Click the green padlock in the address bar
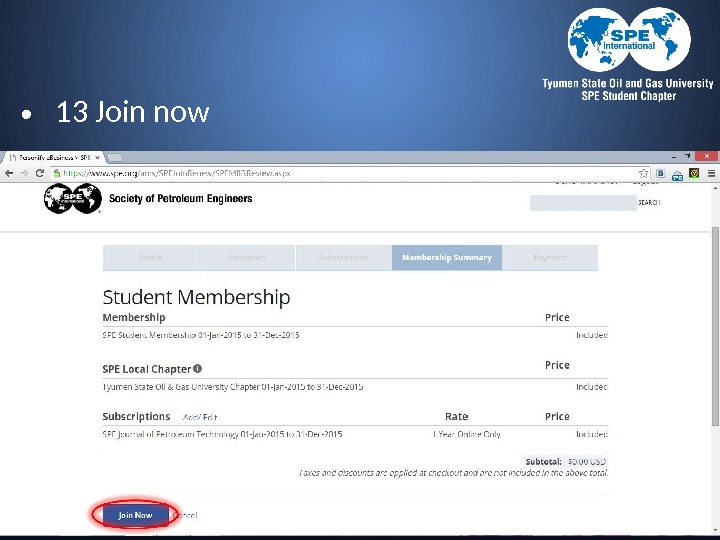The height and width of the screenshot is (540, 720). (56, 173)
